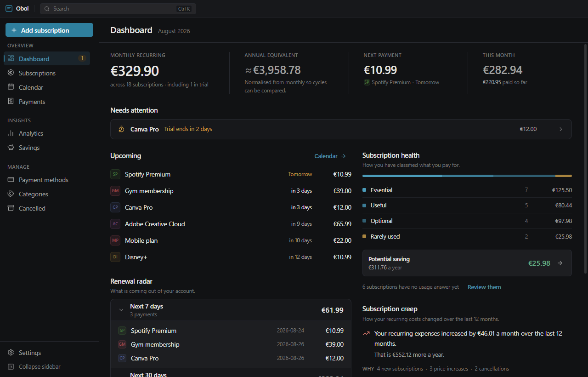Open the Canva Pro attention row chevron
Image resolution: width=588 pixels, height=377 pixels.
[560, 129]
